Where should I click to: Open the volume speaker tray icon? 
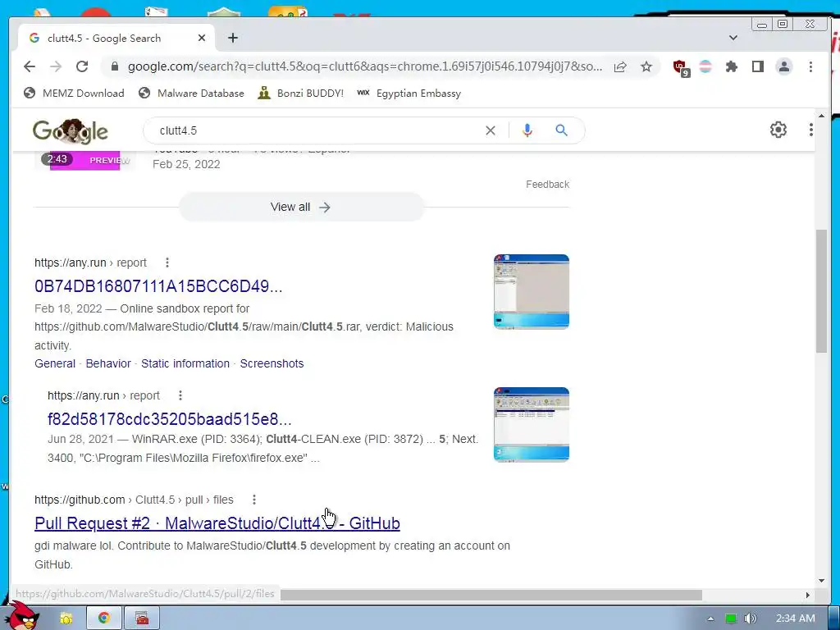(x=750, y=619)
